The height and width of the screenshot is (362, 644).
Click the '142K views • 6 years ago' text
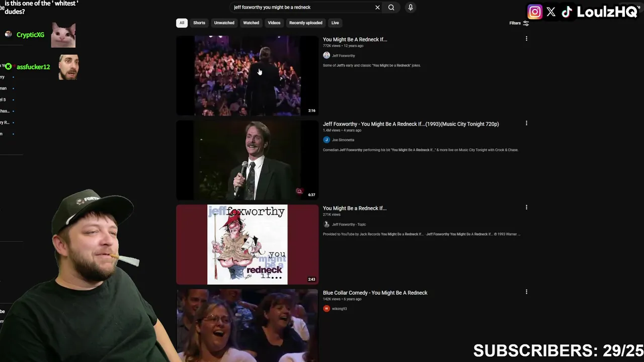pyautogui.click(x=342, y=299)
